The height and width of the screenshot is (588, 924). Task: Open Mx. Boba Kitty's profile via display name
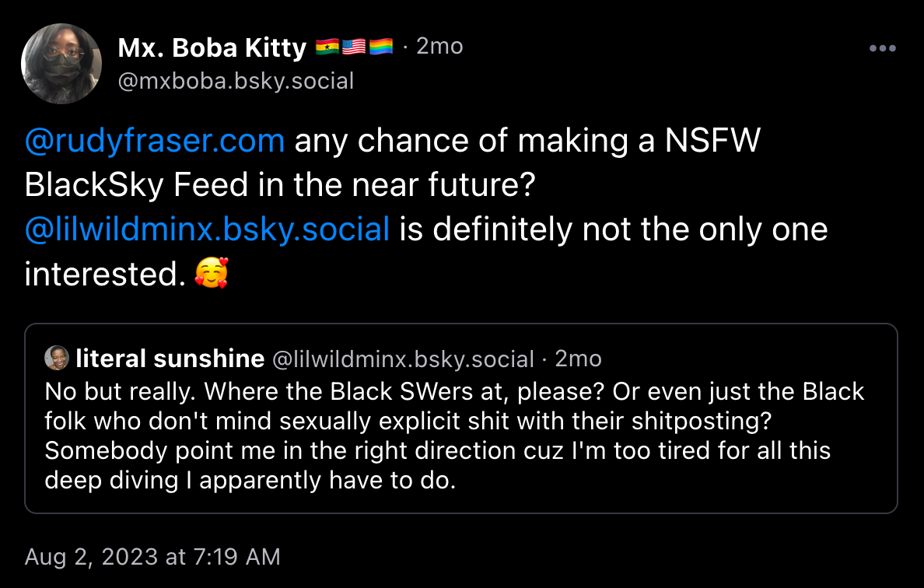point(212,47)
